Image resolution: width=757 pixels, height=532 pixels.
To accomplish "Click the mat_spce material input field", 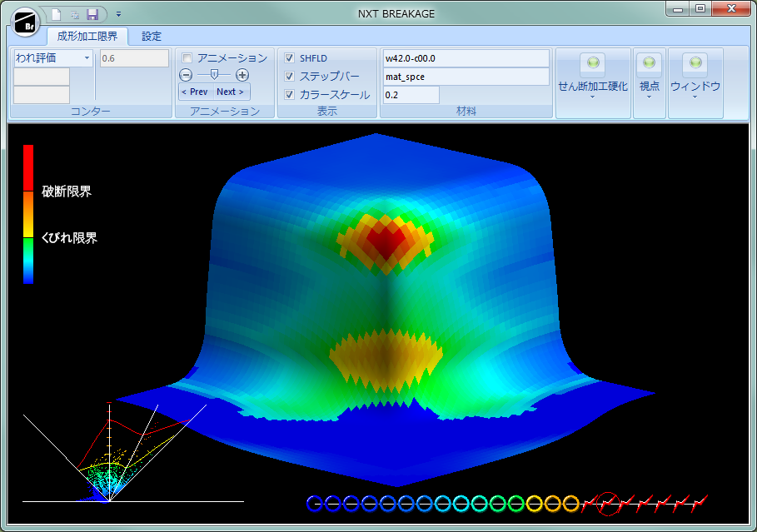I will pyautogui.click(x=466, y=77).
